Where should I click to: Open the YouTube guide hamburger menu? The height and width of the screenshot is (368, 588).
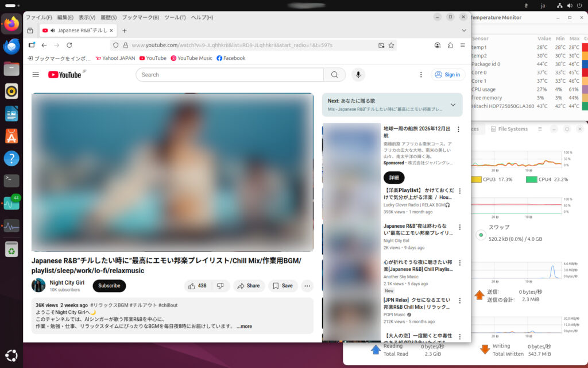(x=36, y=75)
